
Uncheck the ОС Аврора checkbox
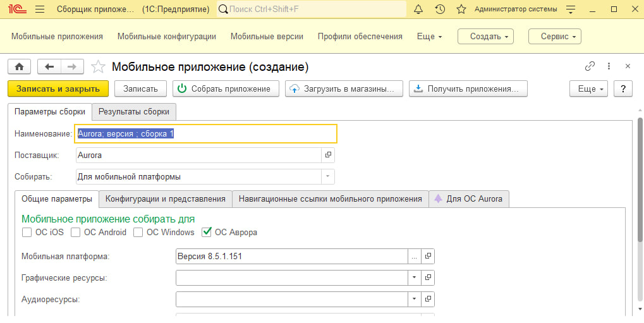tap(206, 233)
